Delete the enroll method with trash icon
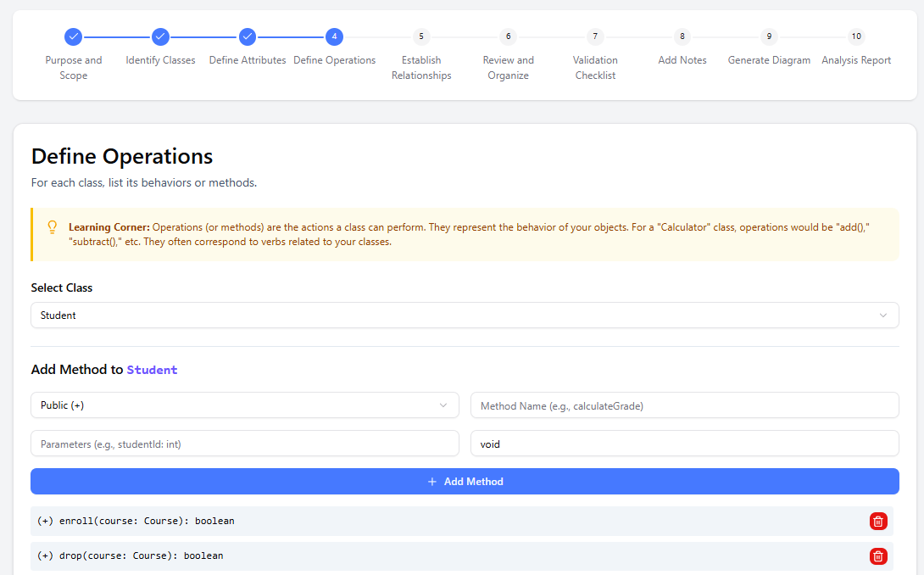 (878, 522)
